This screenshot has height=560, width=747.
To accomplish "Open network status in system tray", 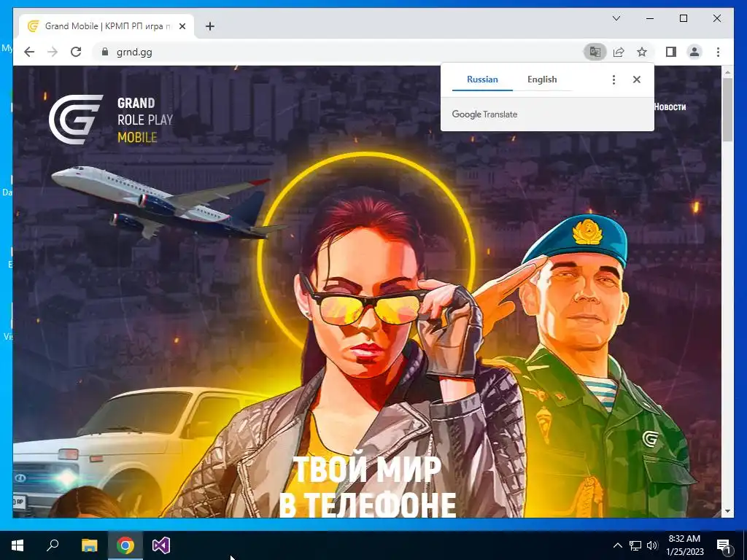I will (635, 545).
